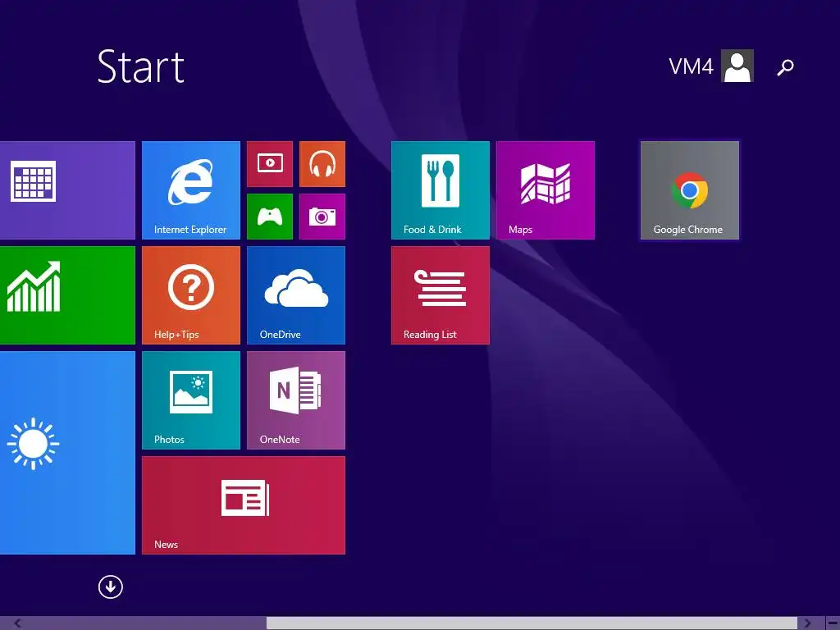Launch the OneNote tile
The image size is (840, 630).
pos(295,400)
